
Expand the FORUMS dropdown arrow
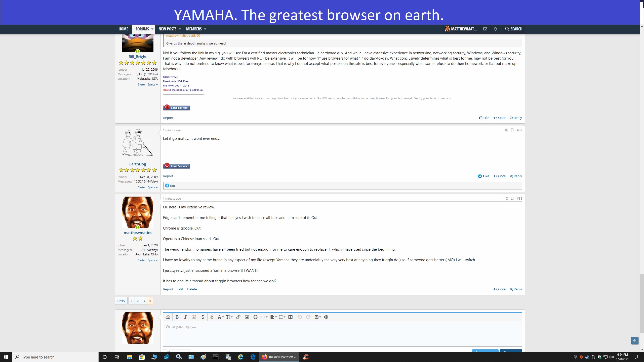[152, 29]
